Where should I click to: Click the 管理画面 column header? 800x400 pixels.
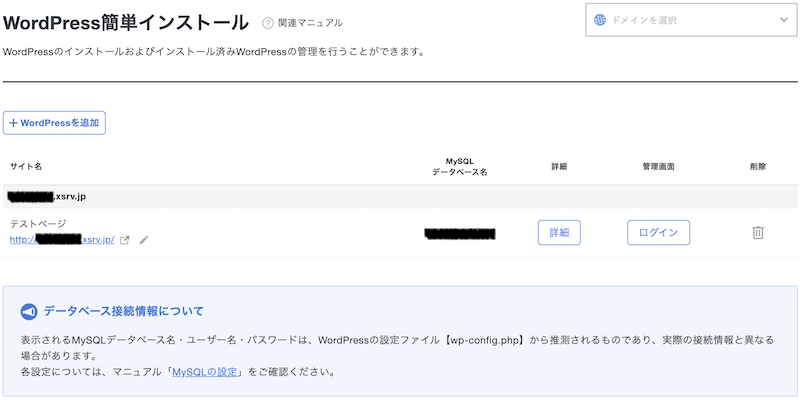(x=659, y=167)
